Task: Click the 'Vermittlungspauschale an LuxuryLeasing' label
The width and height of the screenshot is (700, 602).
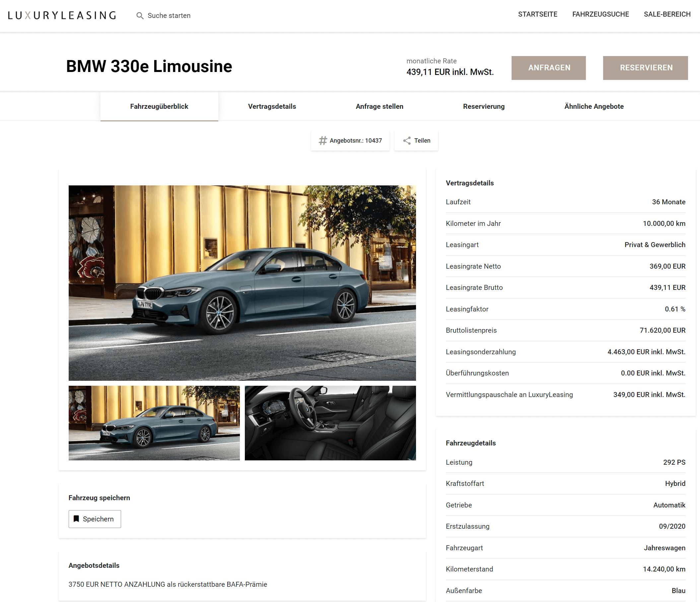Action: (509, 395)
